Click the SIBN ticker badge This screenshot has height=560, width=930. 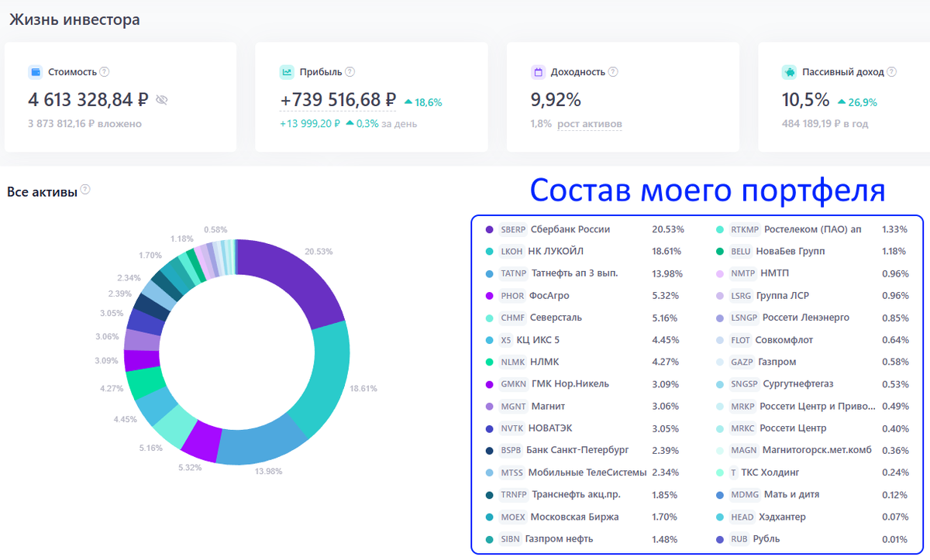coord(511,538)
